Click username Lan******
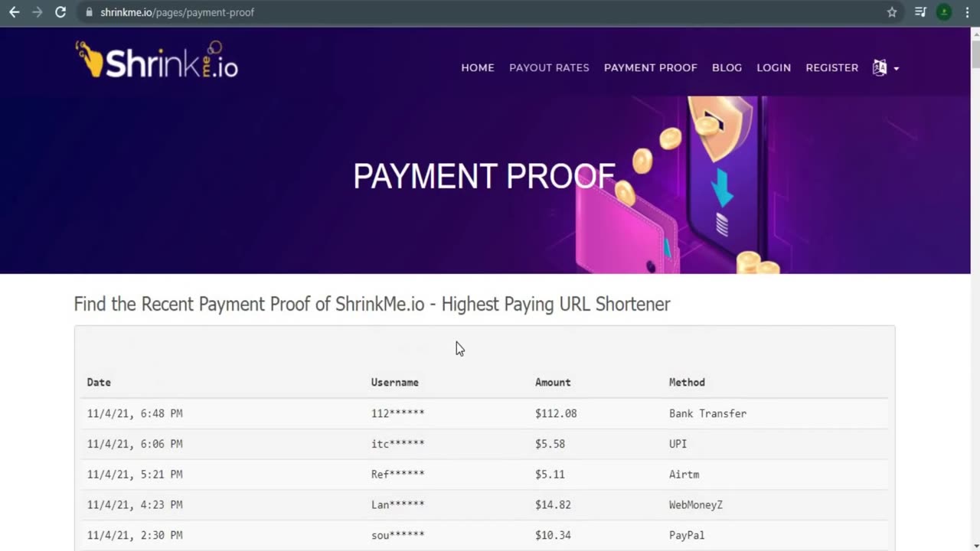The height and width of the screenshot is (551, 980). (397, 505)
